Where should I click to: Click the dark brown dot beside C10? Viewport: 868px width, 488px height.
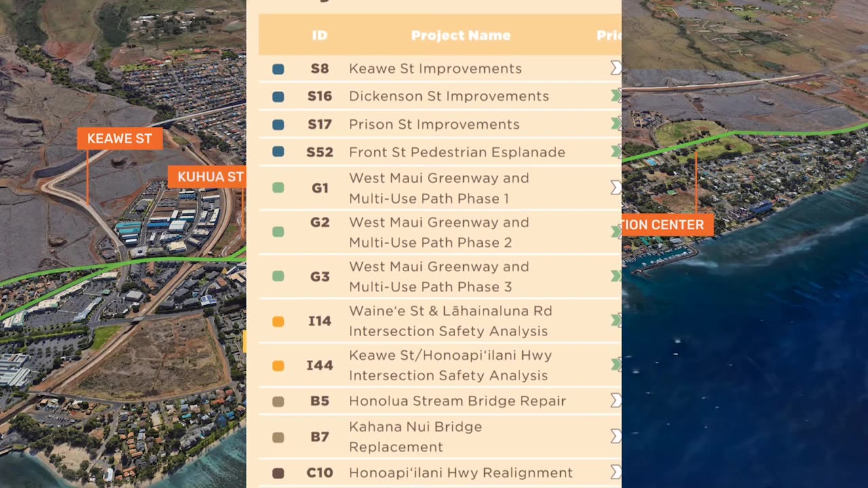tap(278, 473)
